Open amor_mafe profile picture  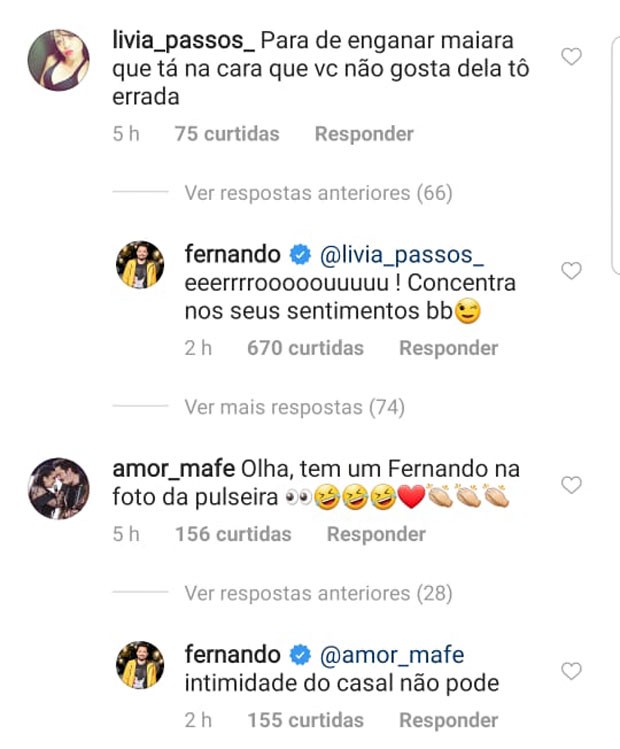58,488
